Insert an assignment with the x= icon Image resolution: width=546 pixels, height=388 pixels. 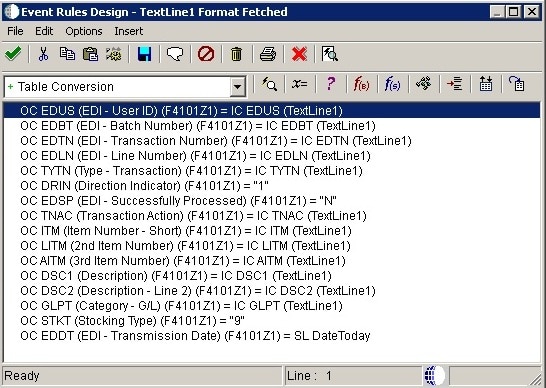(300, 84)
